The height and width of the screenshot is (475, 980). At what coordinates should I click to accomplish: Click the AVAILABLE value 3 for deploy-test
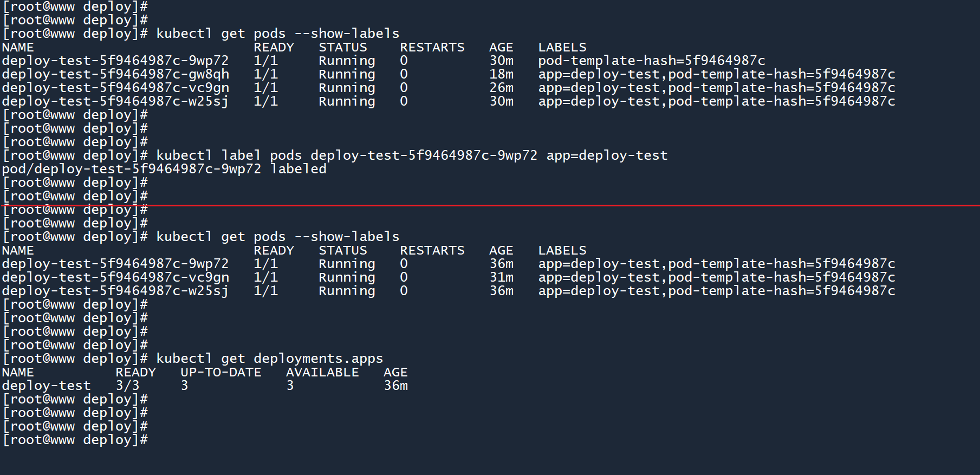(290, 386)
